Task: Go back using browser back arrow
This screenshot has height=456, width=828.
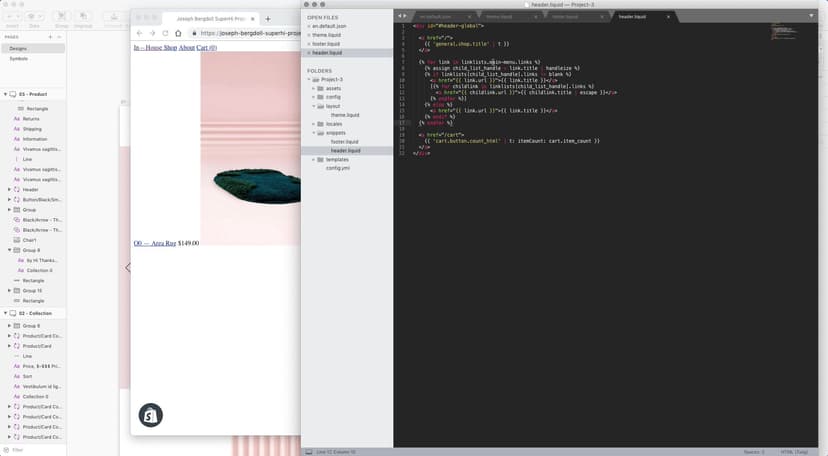Action: coord(139,33)
